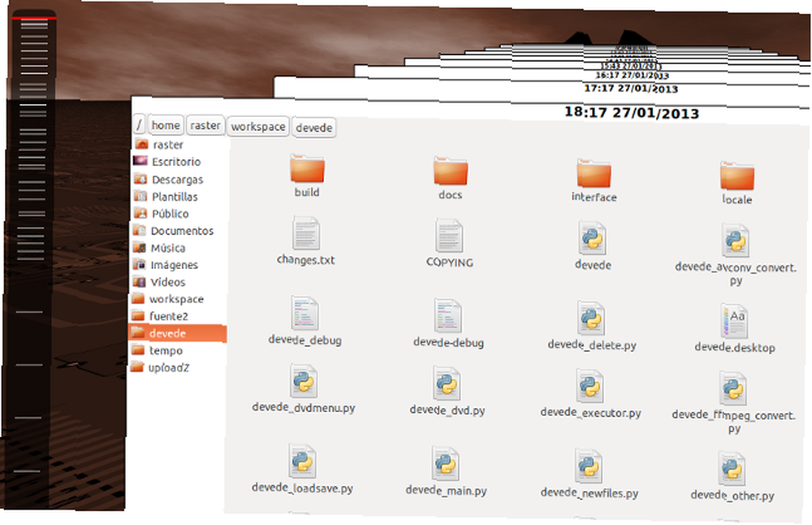Click the 18:17 27/01/2013 timestamp title
This screenshot has height=525, width=812.
631,112
